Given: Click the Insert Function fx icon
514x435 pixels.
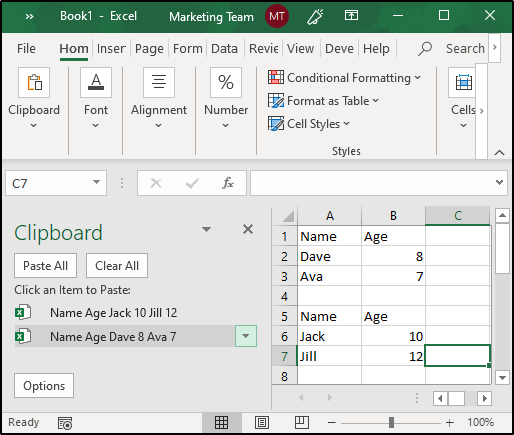Looking at the screenshot, I should [228, 183].
